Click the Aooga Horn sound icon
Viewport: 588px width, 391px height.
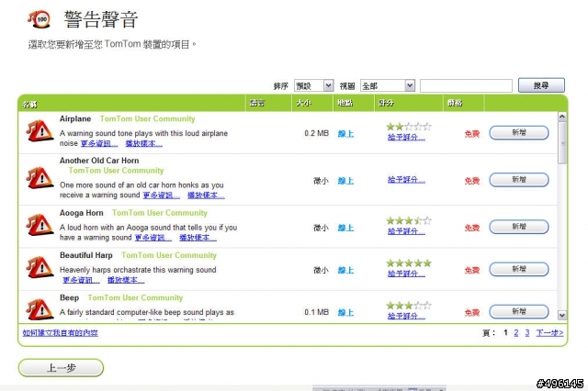(x=40, y=225)
